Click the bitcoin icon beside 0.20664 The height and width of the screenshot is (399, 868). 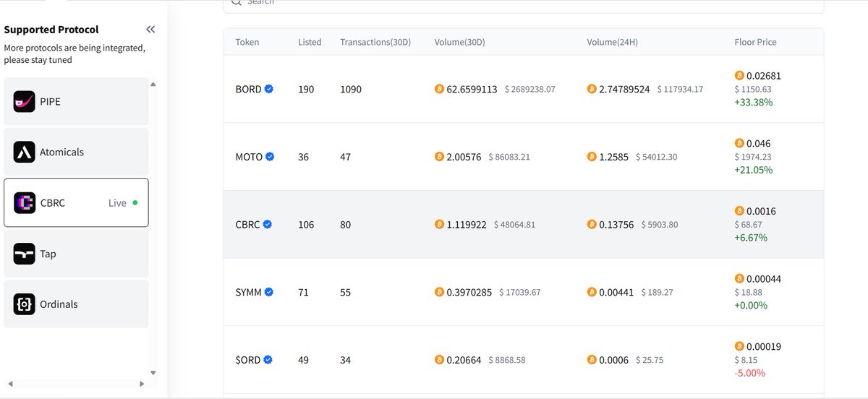439,359
